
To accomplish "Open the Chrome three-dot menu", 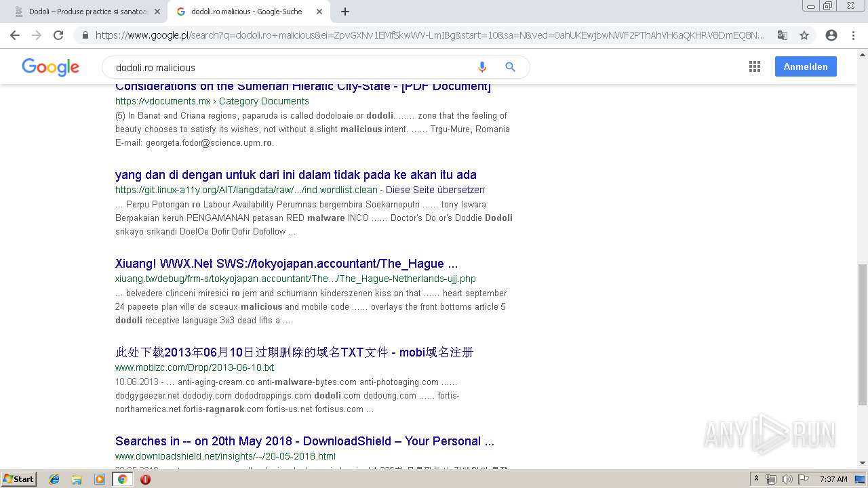I will click(x=853, y=35).
